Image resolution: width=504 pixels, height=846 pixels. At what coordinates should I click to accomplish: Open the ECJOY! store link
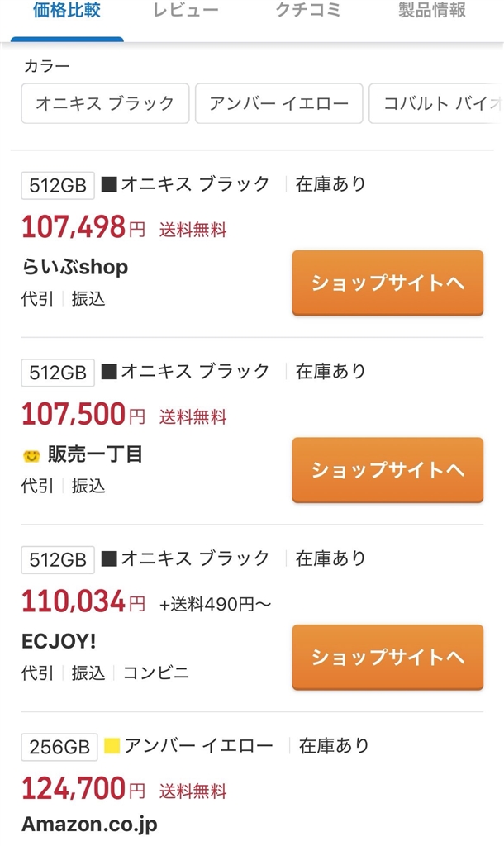click(x=59, y=641)
